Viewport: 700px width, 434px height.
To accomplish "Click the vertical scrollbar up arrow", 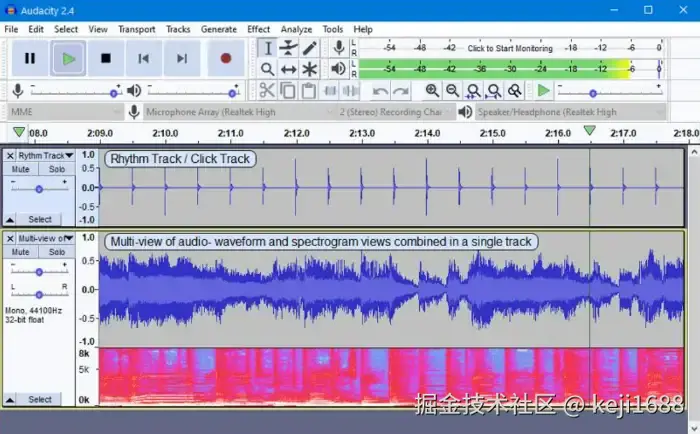I will pos(694,152).
